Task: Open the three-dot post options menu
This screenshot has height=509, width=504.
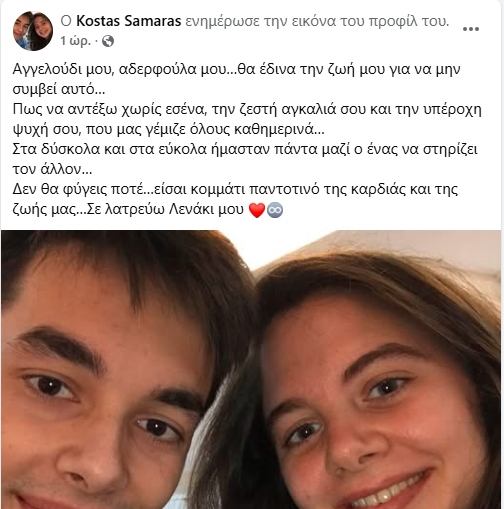Action: tap(471, 29)
